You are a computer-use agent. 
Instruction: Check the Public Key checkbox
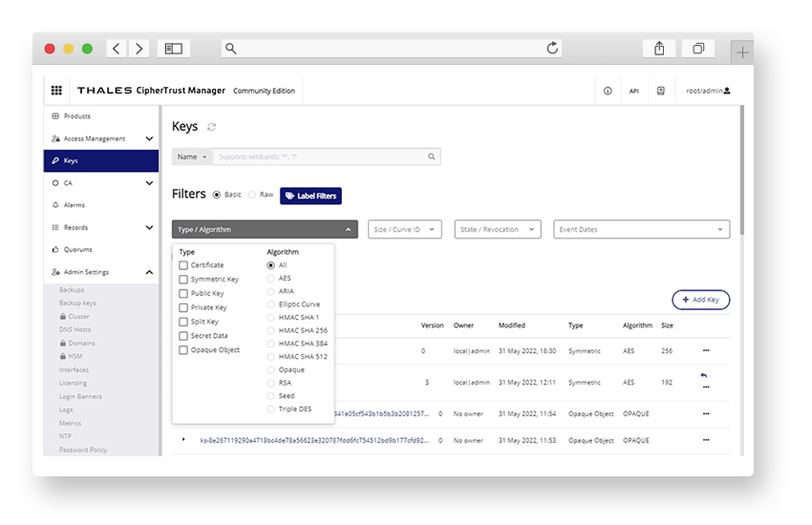tap(183, 294)
